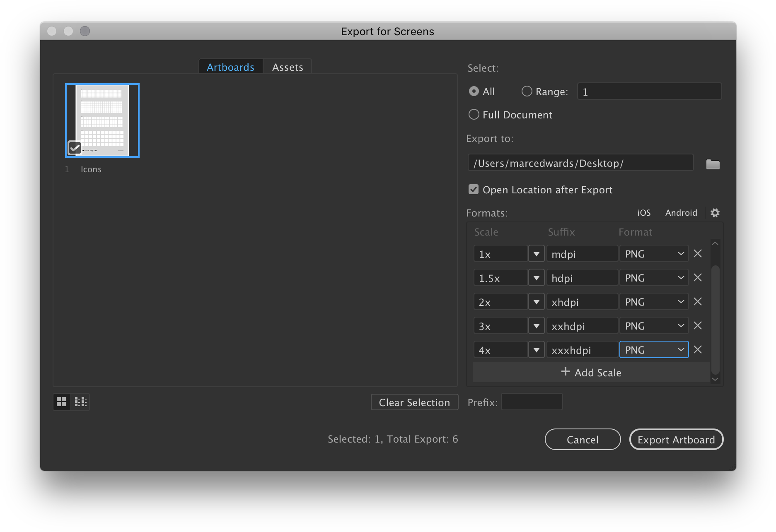776x532 pixels.
Task: Open the 1x scale dropdown
Action: click(536, 253)
